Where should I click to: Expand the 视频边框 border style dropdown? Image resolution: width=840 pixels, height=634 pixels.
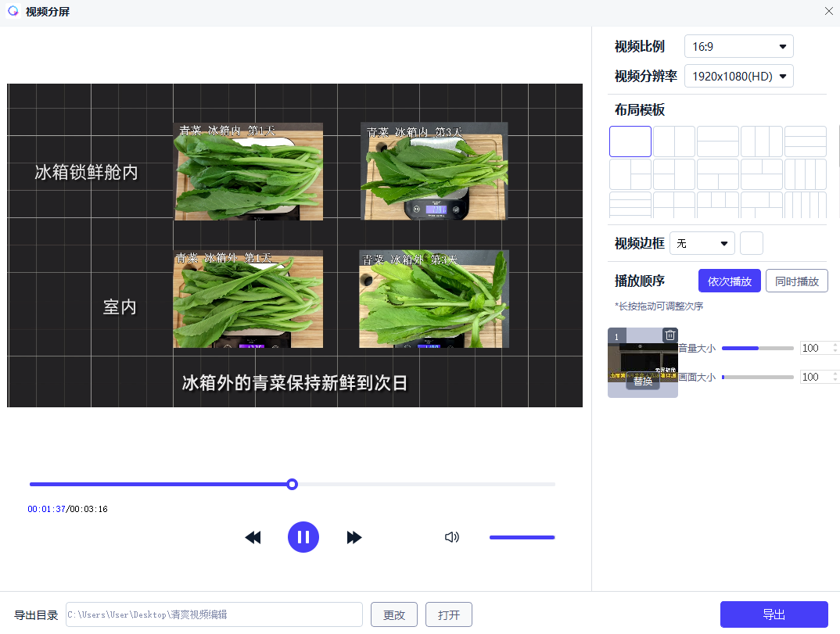pyautogui.click(x=702, y=243)
